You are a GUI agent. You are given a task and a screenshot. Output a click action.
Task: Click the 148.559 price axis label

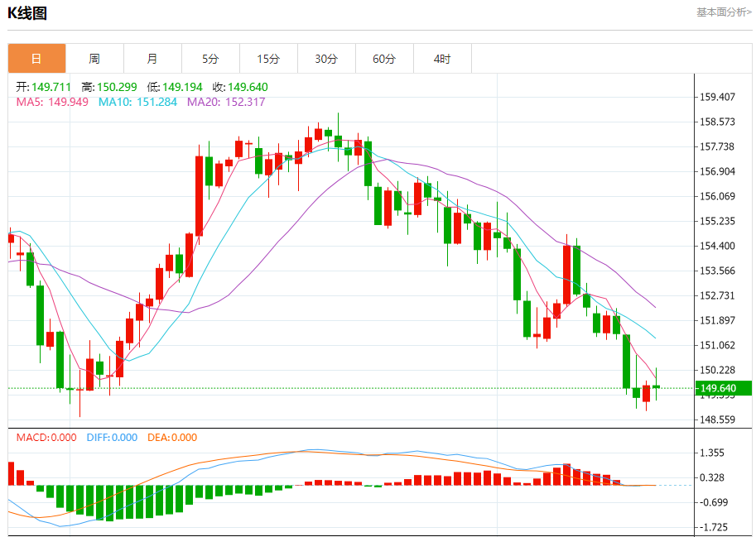point(717,420)
